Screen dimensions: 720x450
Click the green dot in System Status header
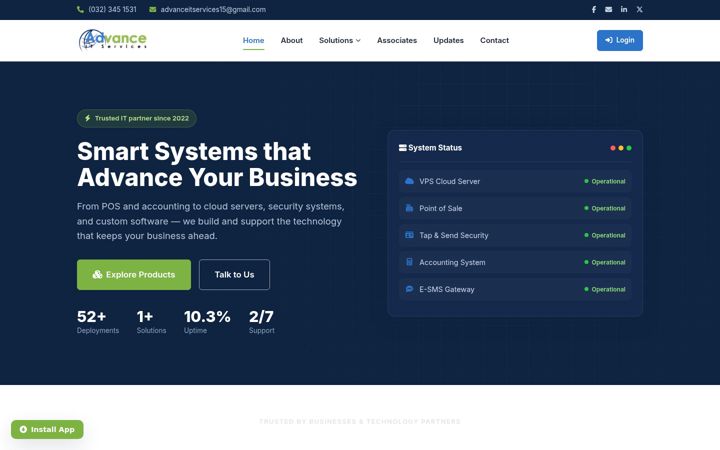[629, 148]
